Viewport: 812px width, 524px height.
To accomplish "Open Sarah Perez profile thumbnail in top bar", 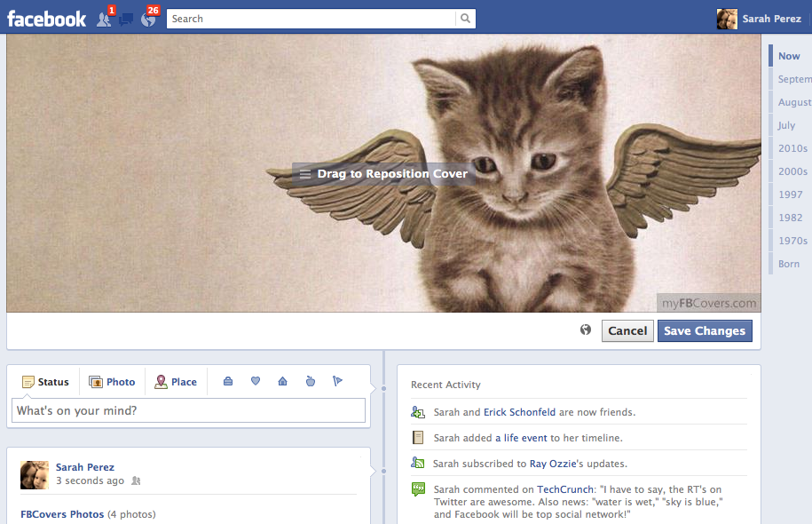I will pyautogui.click(x=727, y=19).
